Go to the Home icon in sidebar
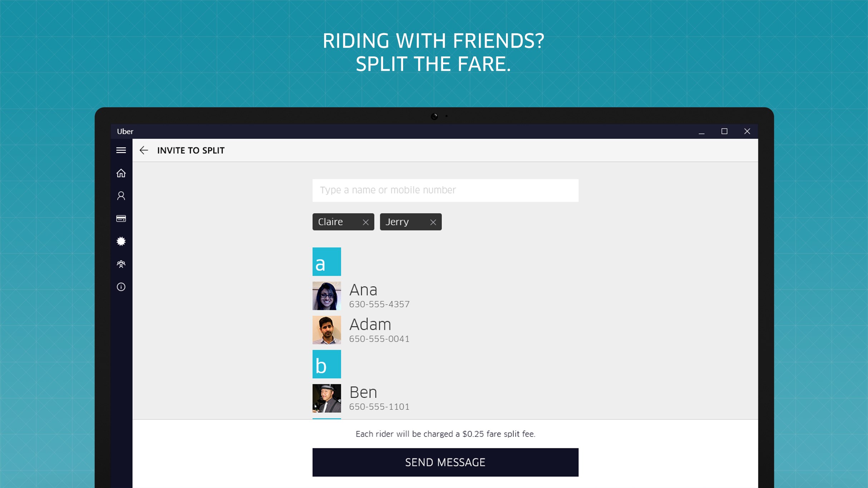This screenshot has height=488, width=868. (x=121, y=173)
